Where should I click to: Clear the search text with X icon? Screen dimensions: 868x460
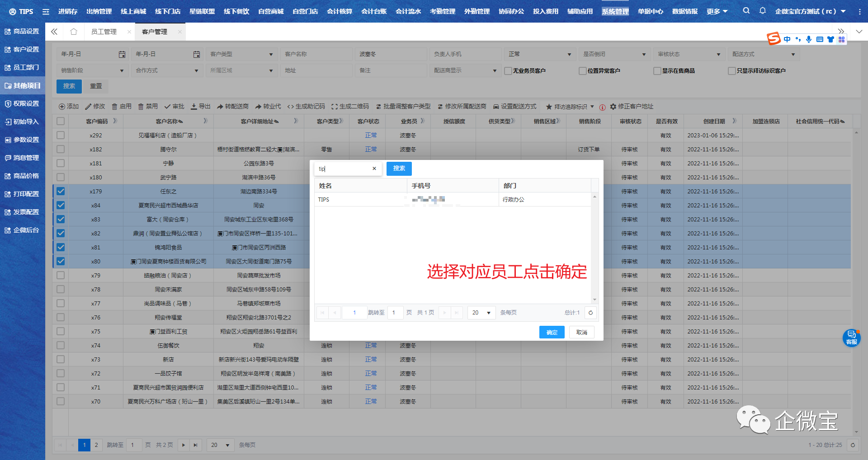(374, 169)
